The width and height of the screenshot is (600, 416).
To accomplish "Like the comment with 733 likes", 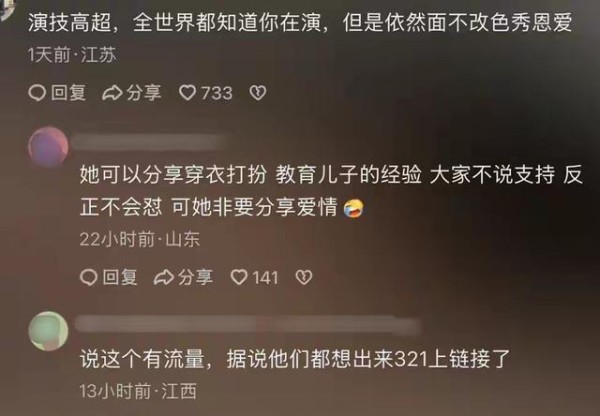I will pos(188,93).
